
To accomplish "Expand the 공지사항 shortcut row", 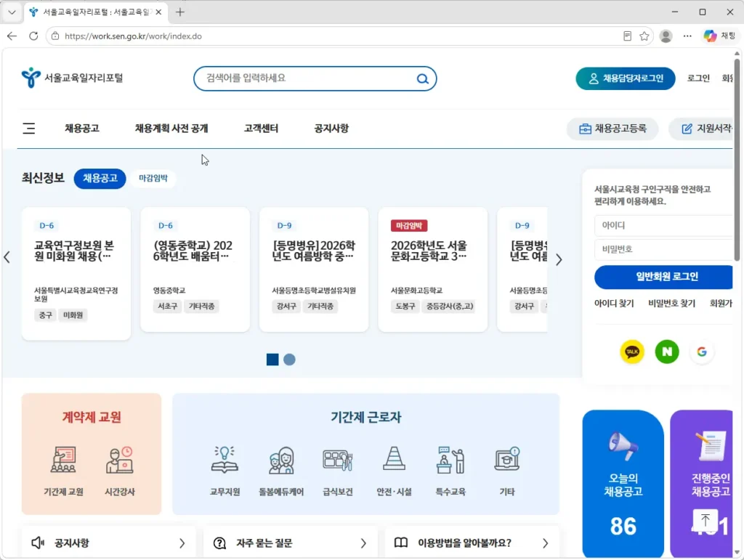I will tap(109, 543).
